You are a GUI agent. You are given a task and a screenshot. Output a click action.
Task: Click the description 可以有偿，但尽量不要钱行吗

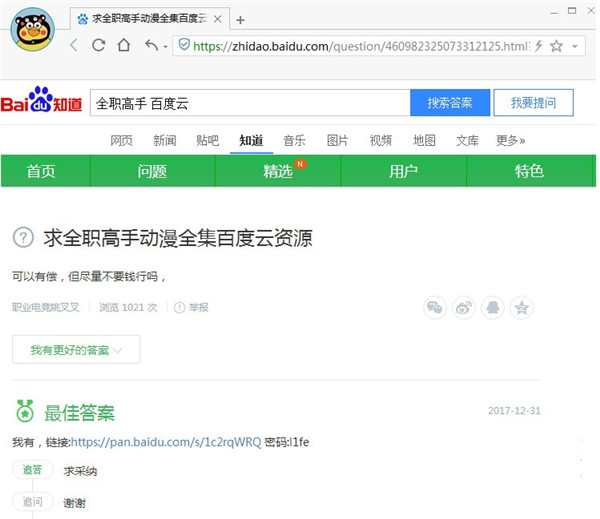coord(89,276)
